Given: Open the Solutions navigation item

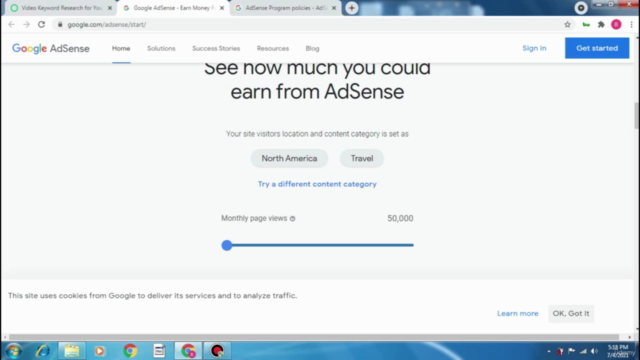Looking at the screenshot, I should (x=161, y=48).
